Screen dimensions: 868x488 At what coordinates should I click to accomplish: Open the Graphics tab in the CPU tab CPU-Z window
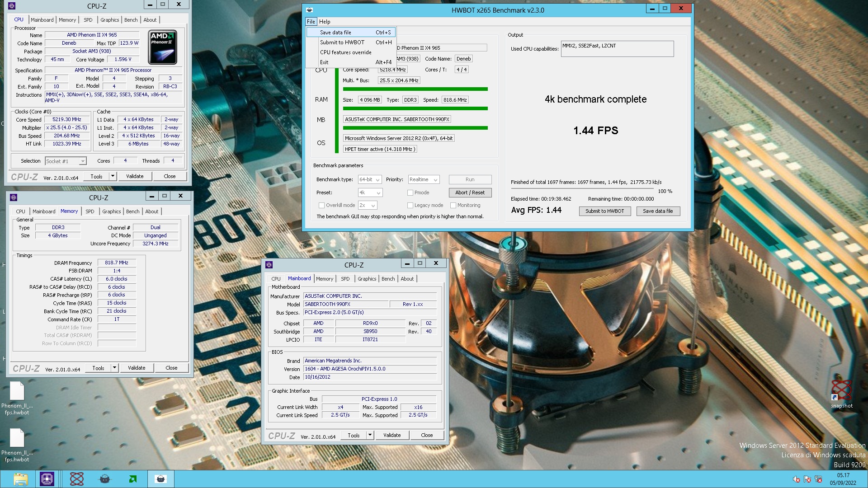110,20
